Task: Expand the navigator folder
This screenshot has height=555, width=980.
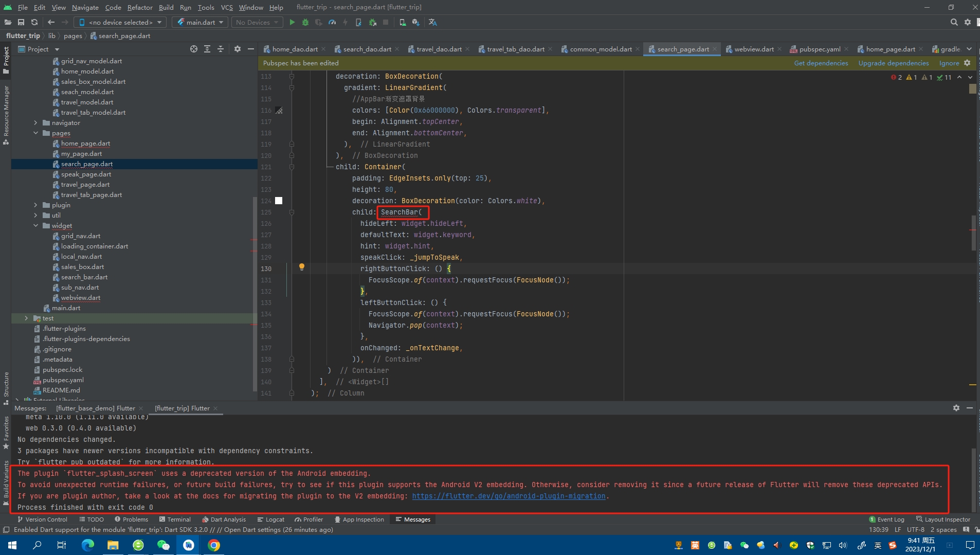Action: [35, 123]
